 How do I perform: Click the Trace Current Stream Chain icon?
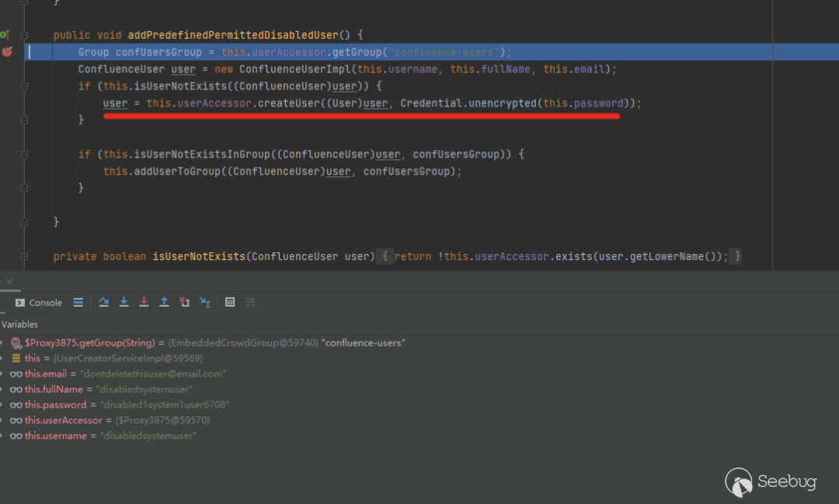(250, 302)
